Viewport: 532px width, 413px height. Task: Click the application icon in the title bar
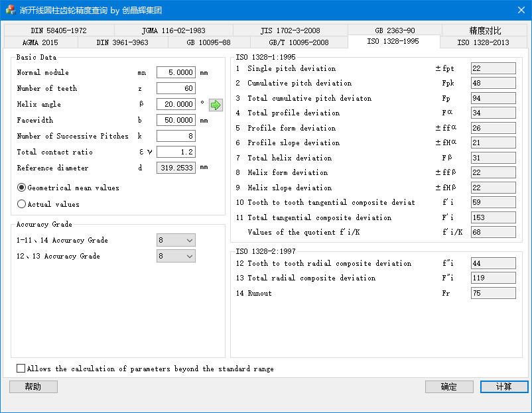[x=11, y=10]
